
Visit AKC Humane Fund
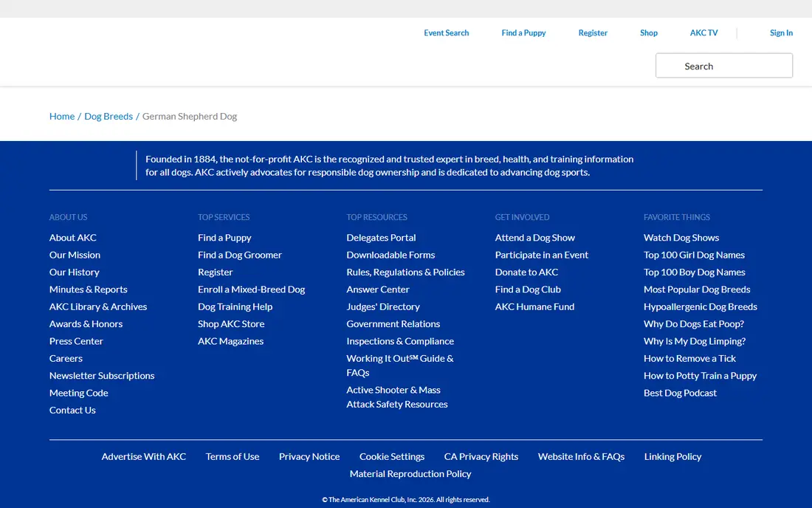(534, 306)
